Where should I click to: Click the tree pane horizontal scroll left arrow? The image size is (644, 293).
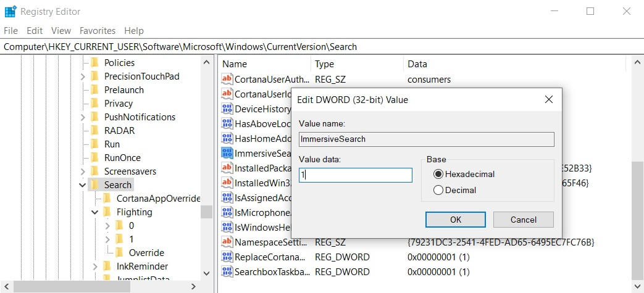click(7, 286)
